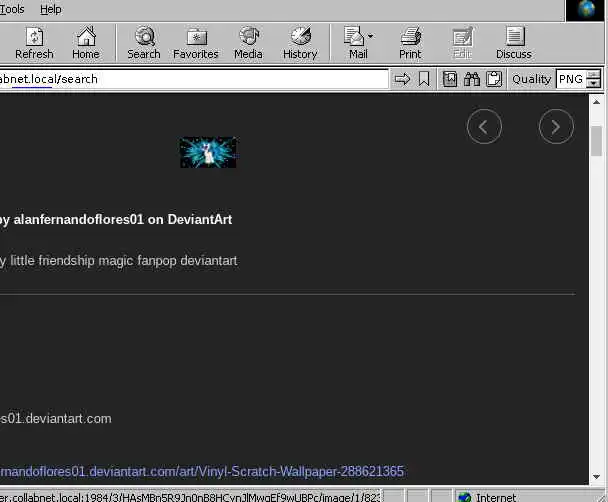Screen dimensions: 608x502
Task: Click the previous image circle arrow
Action: (484, 126)
